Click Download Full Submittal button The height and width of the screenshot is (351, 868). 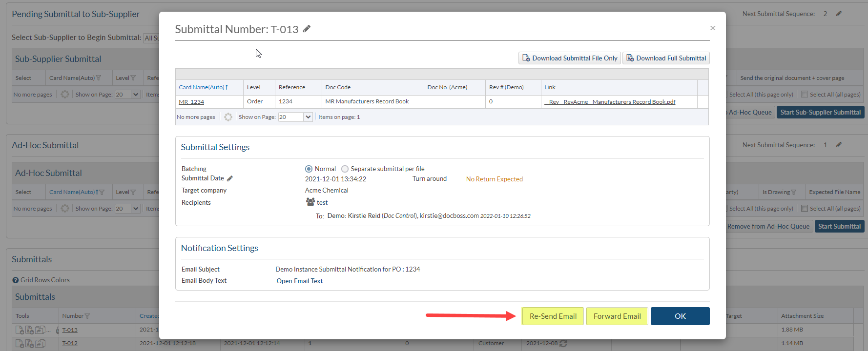tap(666, 58)
